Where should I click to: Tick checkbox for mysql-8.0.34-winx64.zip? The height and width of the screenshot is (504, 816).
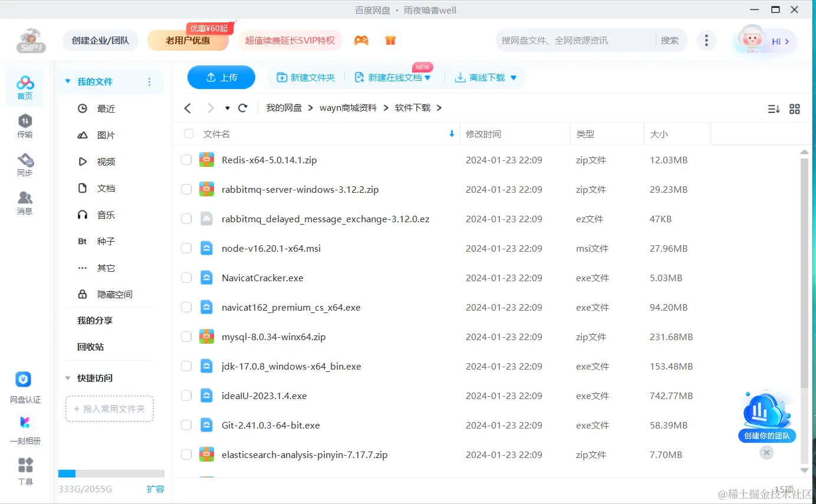tap(186, 337)
